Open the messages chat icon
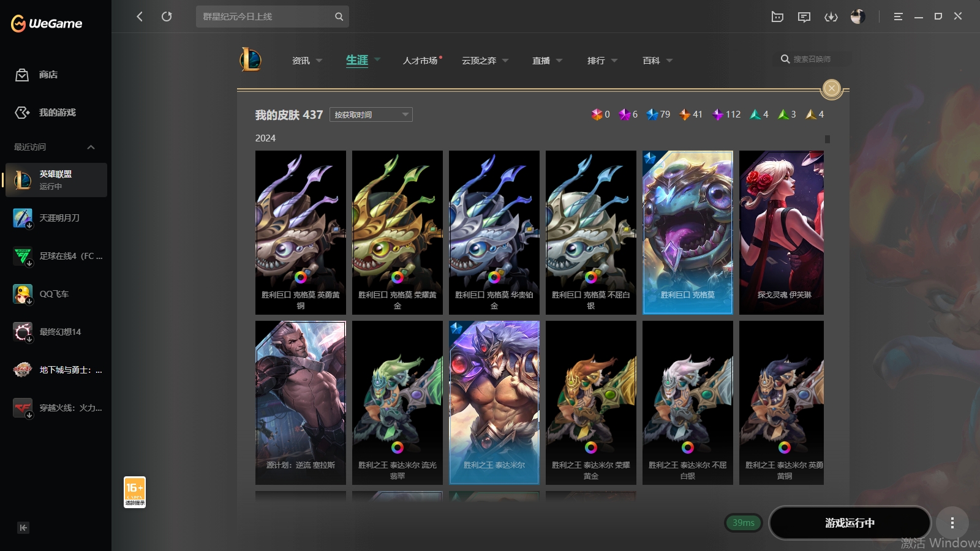 (804, 17)
